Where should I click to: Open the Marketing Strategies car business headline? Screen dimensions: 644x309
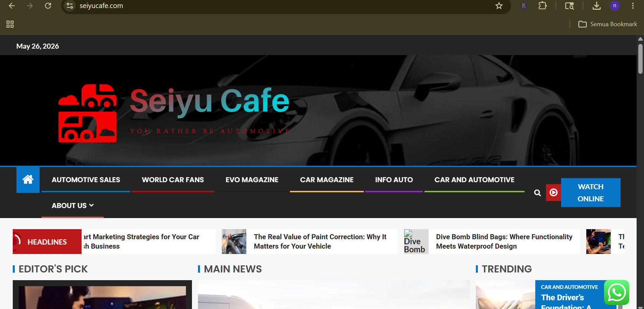point(141,242)
